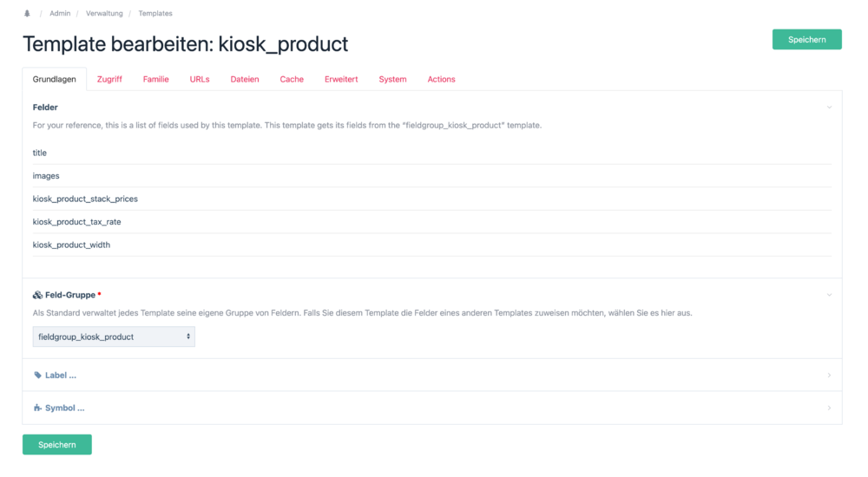Select the URLs tab
Image resolution: width=868 pixels, height=477 pixels.
(200, 79)
